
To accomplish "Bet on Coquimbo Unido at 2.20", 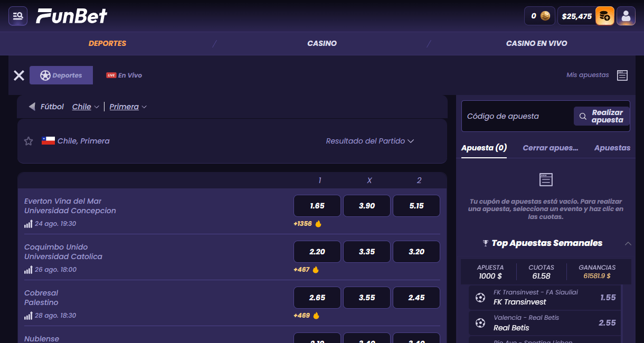I will (x=317, y=252).
